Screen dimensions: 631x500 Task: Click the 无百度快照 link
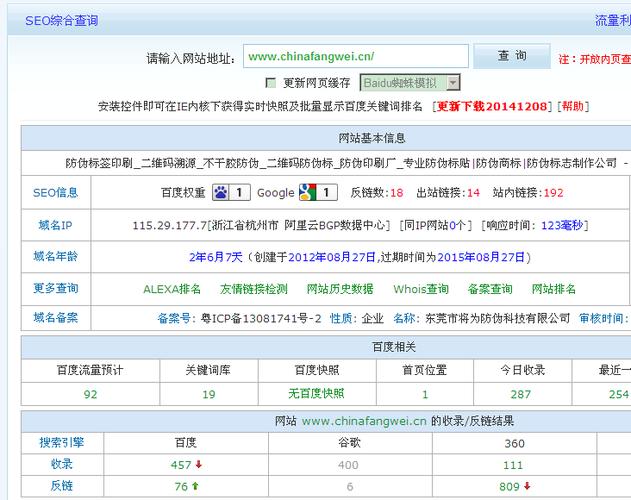coord(316,393)
